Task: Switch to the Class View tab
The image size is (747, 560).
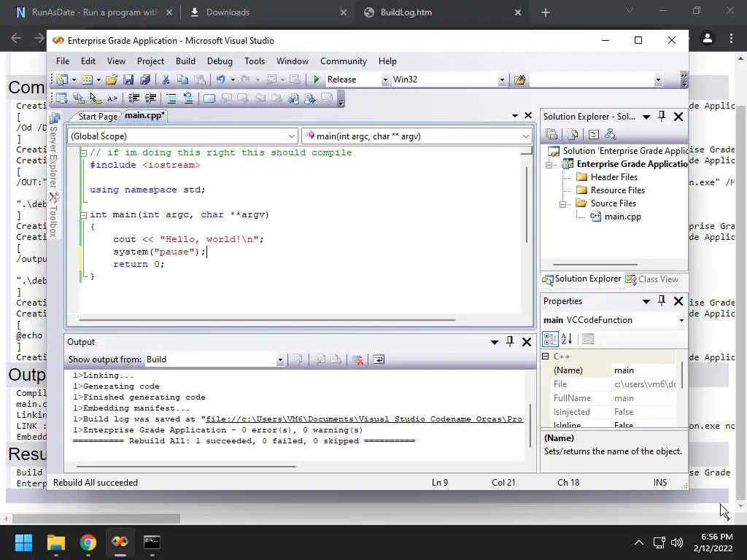Action: 651,279
